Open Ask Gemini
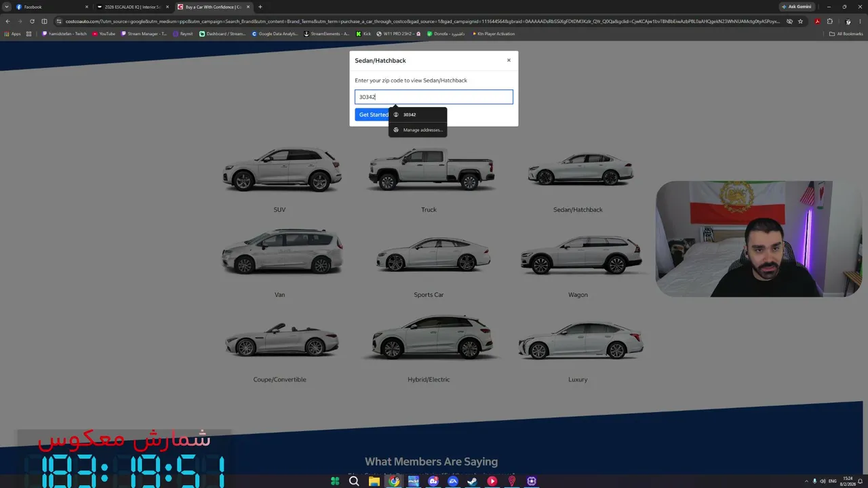 coord(797,7)
